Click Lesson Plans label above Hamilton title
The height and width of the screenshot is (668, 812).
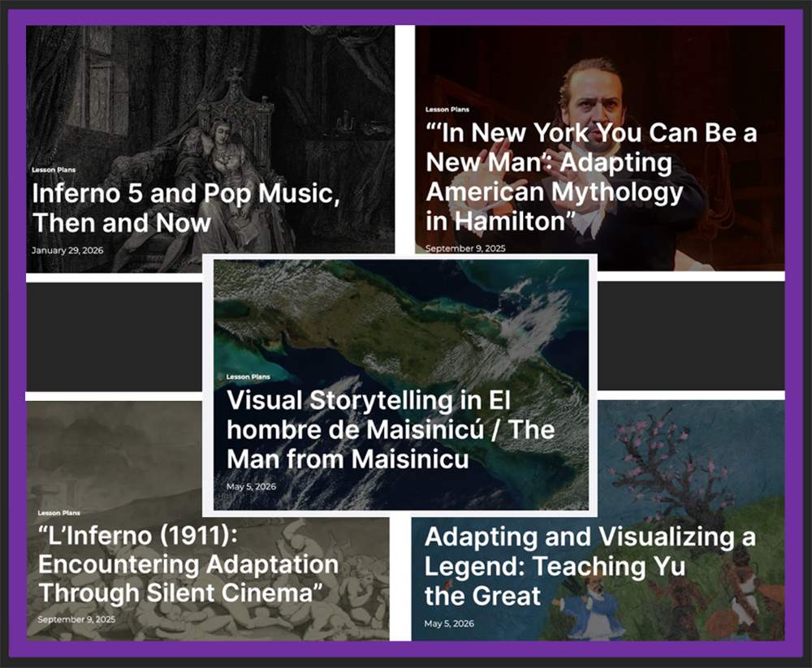tap(447, 110)
